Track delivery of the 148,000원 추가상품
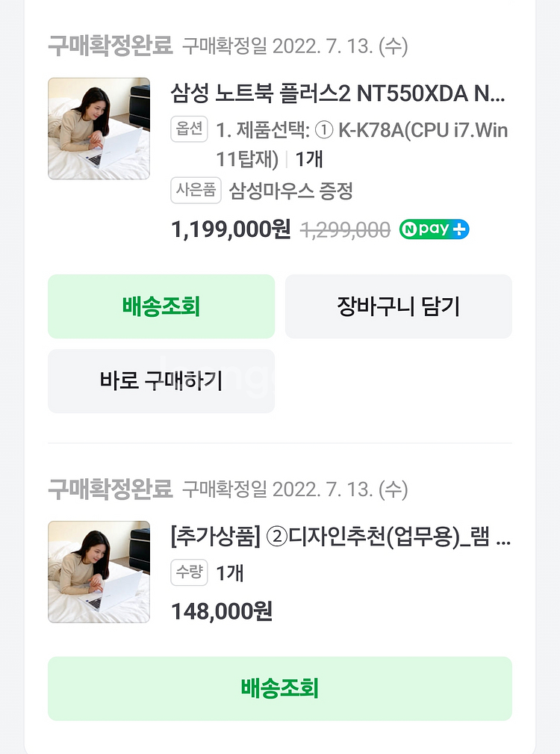Viewport: 560px width, 754px height. pos(280,688)
